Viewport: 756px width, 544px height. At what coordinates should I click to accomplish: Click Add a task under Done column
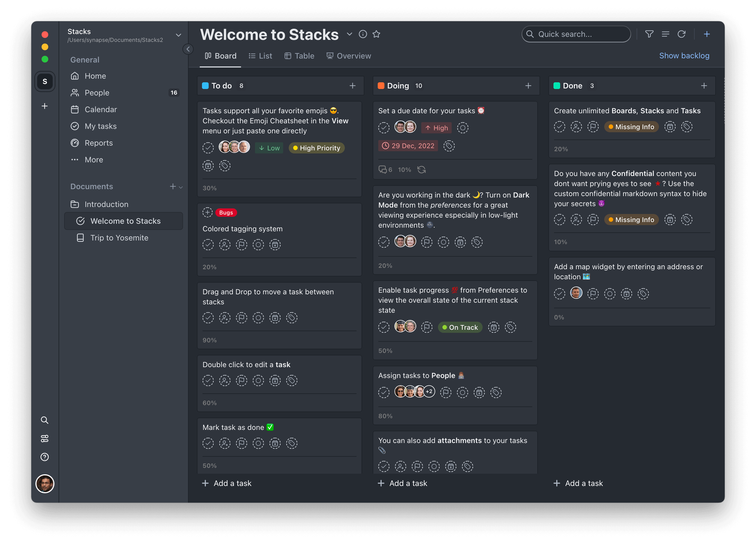[x=578, y=483]
